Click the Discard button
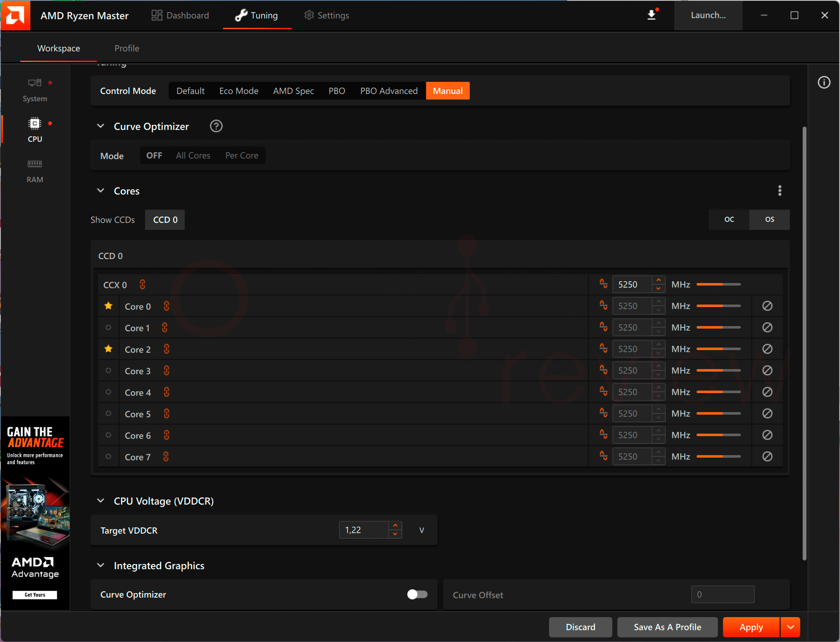This screenshot has width=840, height=642. (x=580, y=627)
